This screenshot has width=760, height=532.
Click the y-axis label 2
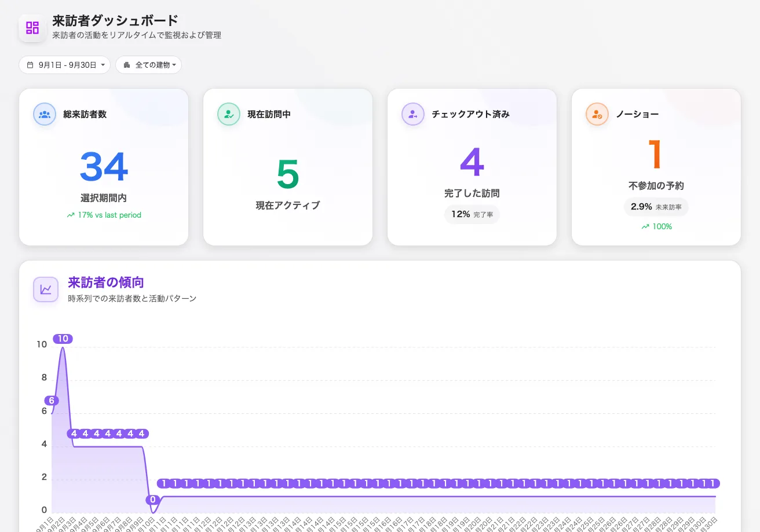44,477
